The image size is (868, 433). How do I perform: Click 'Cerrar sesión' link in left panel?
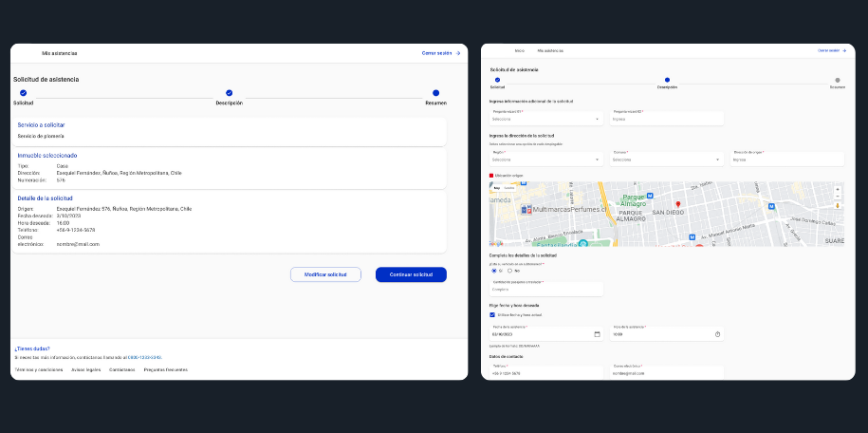(x=440, y=53)
